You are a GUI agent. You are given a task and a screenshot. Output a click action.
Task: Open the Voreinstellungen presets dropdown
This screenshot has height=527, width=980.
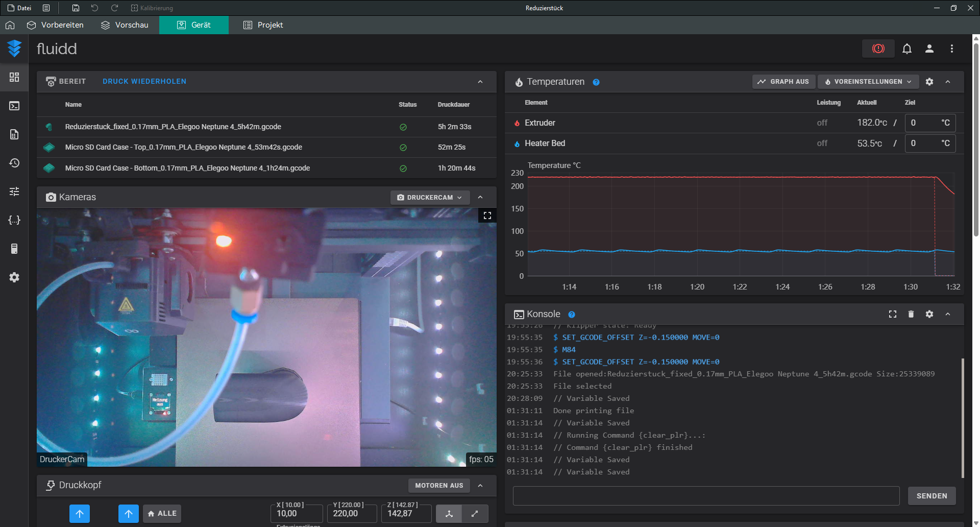click(x=868, y=82)
